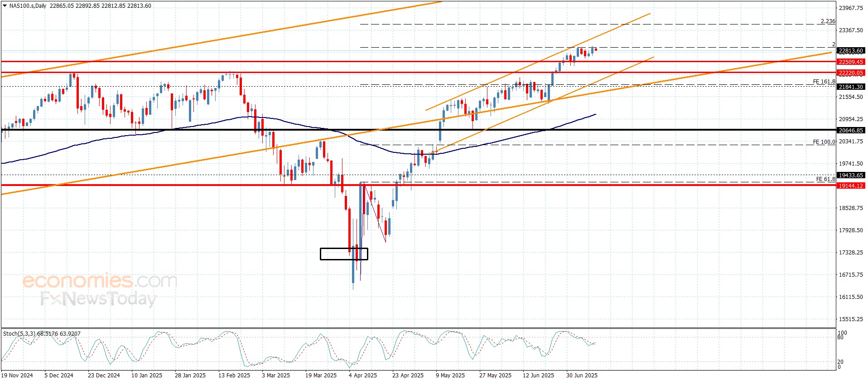Click the current price label 22813.60

[x=851, y=51]
